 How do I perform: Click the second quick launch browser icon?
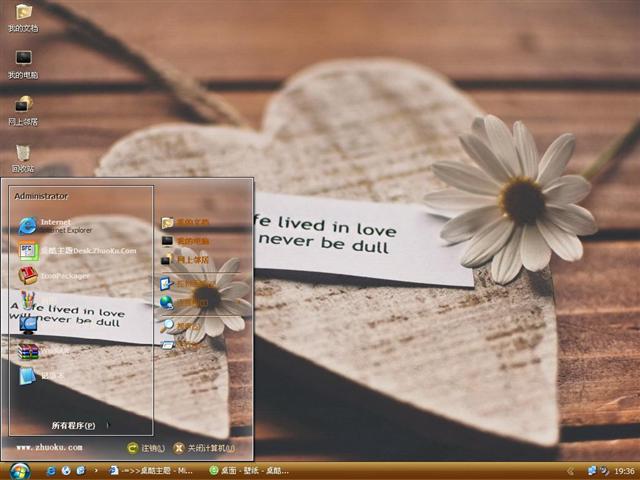tap(66, 471)
